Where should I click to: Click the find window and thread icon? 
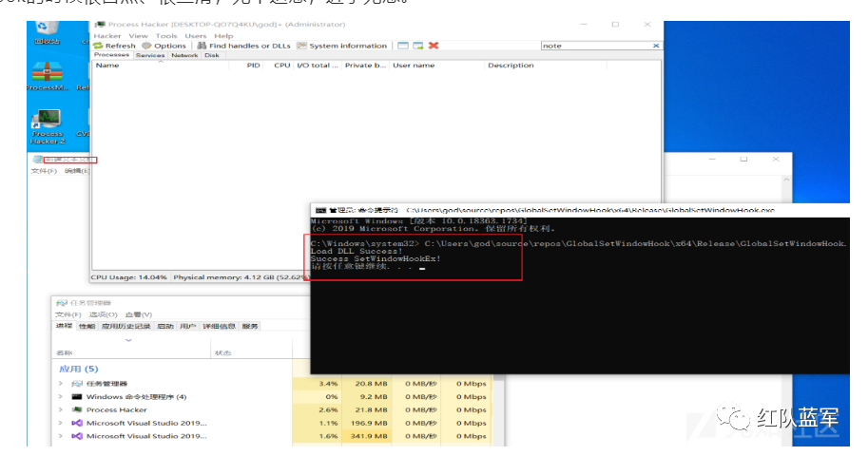coord(418,46)
